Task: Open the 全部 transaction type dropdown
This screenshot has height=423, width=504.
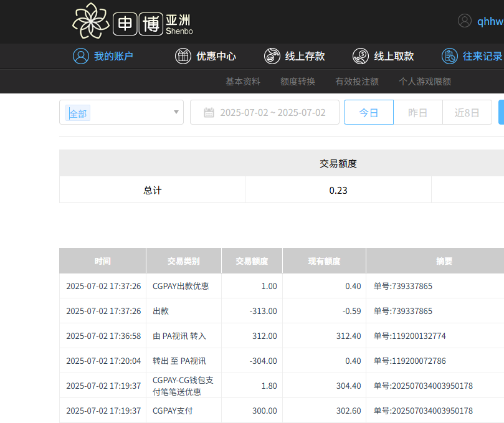Action: pyautogui.click(x=121, y=112)
